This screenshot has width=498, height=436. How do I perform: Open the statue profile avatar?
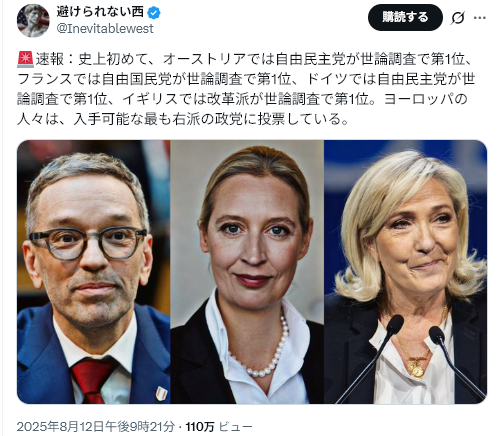pyautogui.click(x=33, y=21)
